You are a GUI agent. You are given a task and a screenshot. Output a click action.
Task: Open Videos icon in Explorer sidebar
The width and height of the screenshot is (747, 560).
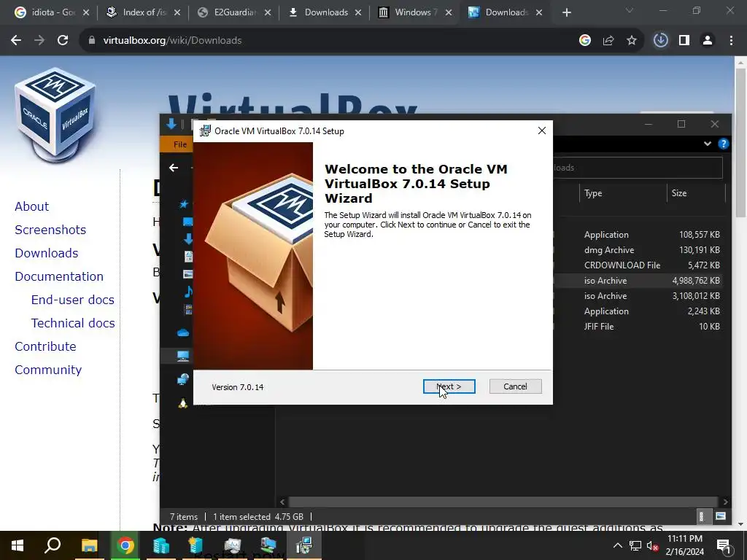point(188,309)
